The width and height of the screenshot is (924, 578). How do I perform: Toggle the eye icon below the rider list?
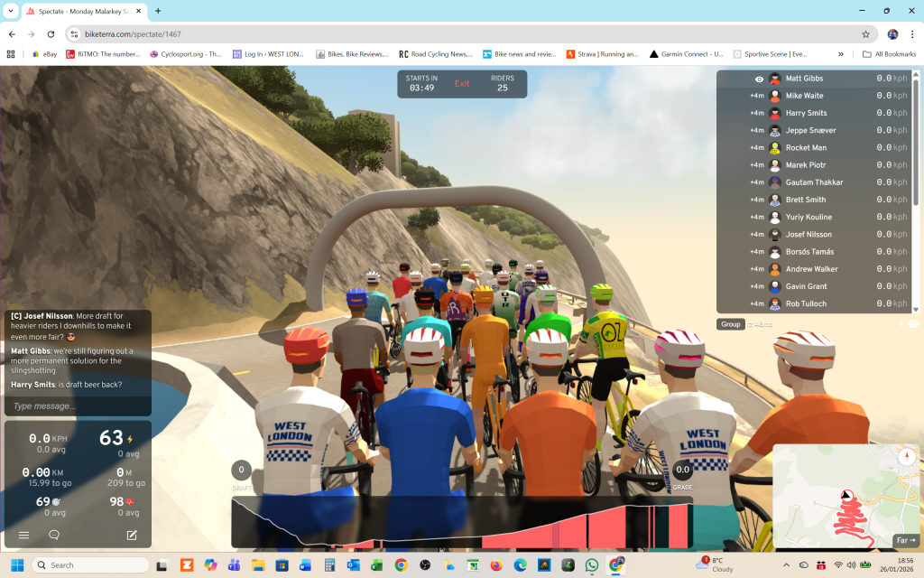[x=912, y=323]
